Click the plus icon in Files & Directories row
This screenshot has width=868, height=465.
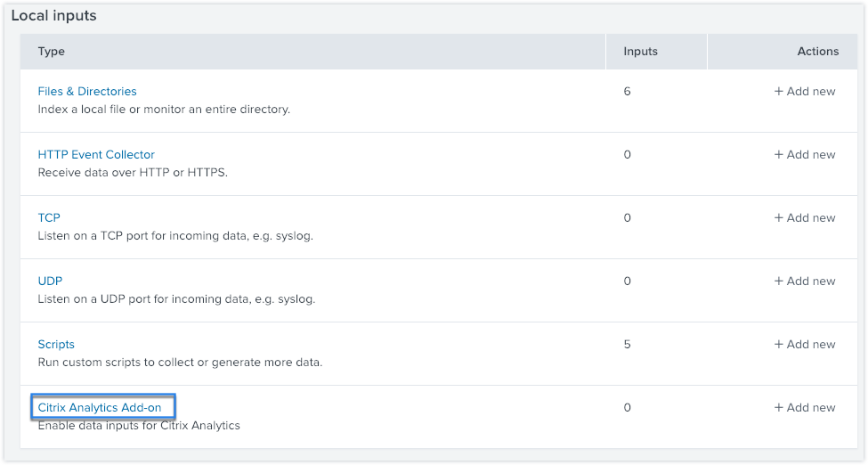point(779,91)
